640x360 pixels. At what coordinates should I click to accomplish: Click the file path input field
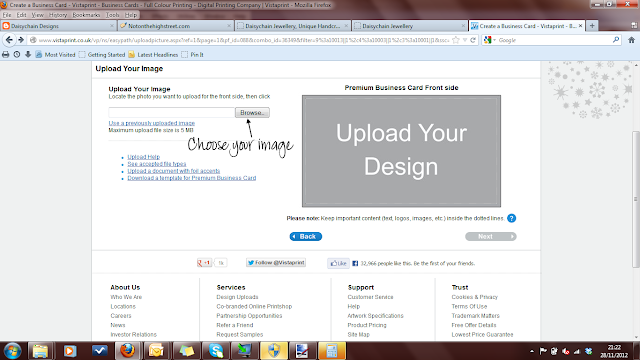[x=171, y=112]
